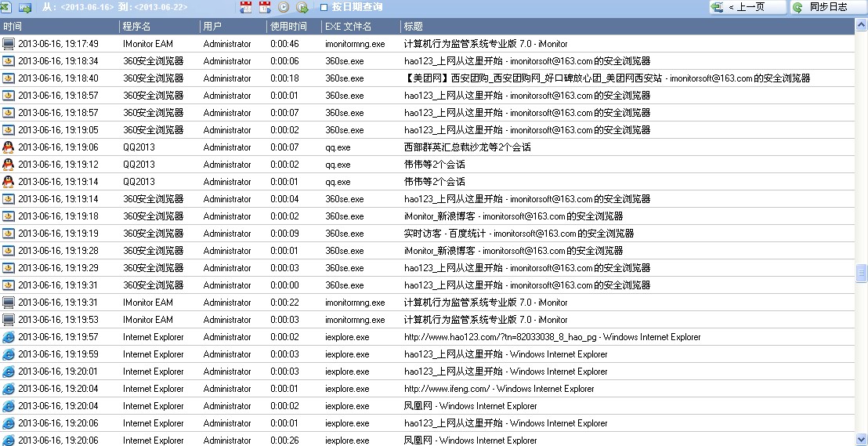Image resolution: width=868 pixels, height=446 pixels.
Task: Click Internet Explorer program name at 19:20:01
Action: (154, 372)
